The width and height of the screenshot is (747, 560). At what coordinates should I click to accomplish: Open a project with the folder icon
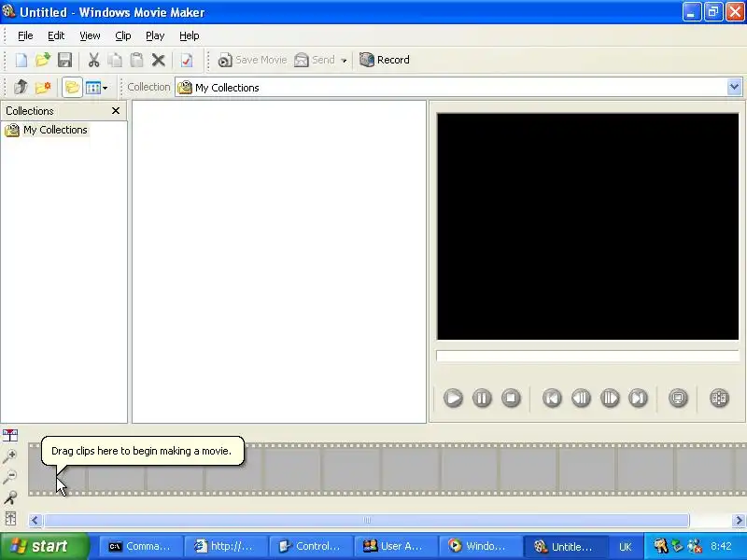point(43,60)
